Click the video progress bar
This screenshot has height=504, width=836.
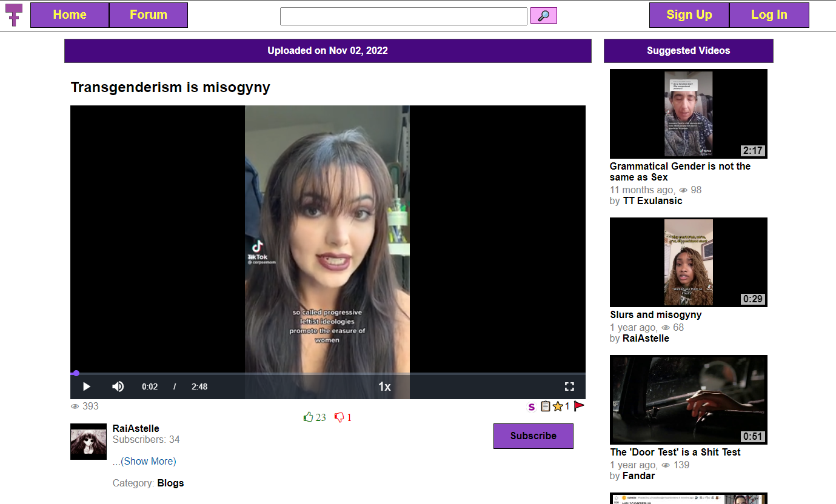pos(327,373)
